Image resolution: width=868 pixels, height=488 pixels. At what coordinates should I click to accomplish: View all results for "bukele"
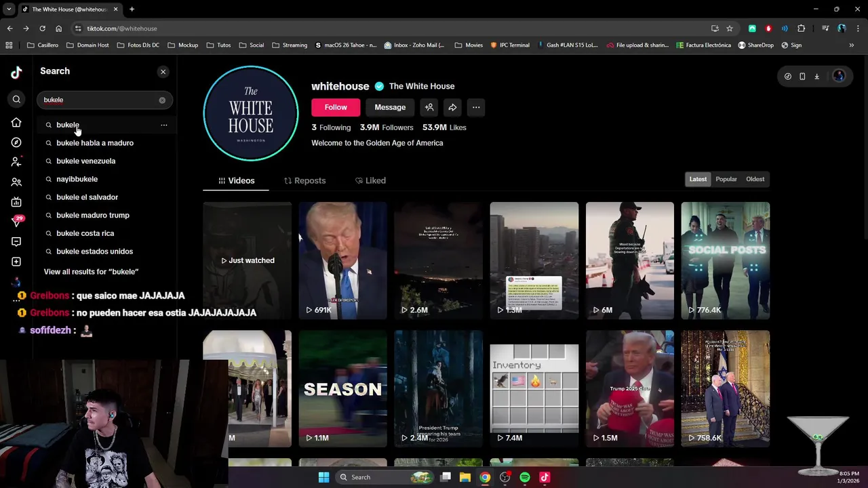(x=92, y=272)
